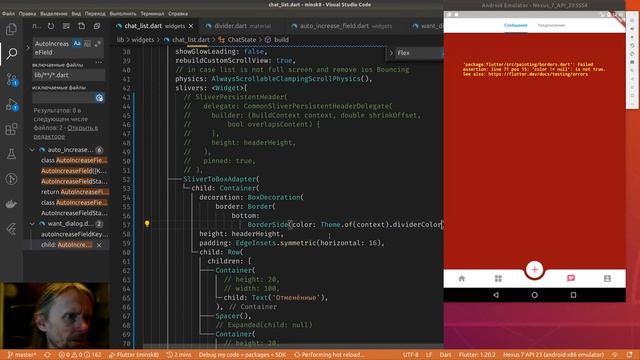Tap the Android home circle button

click(534, 295)
